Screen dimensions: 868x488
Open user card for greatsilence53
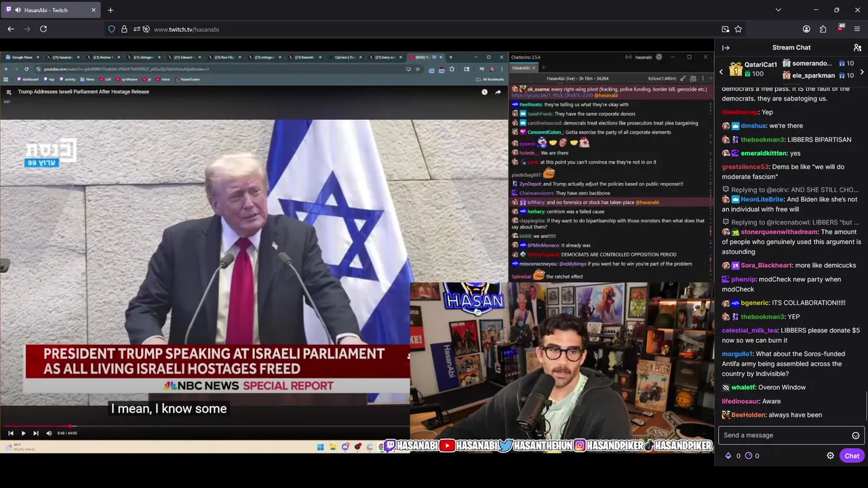[x=745, y=167]
